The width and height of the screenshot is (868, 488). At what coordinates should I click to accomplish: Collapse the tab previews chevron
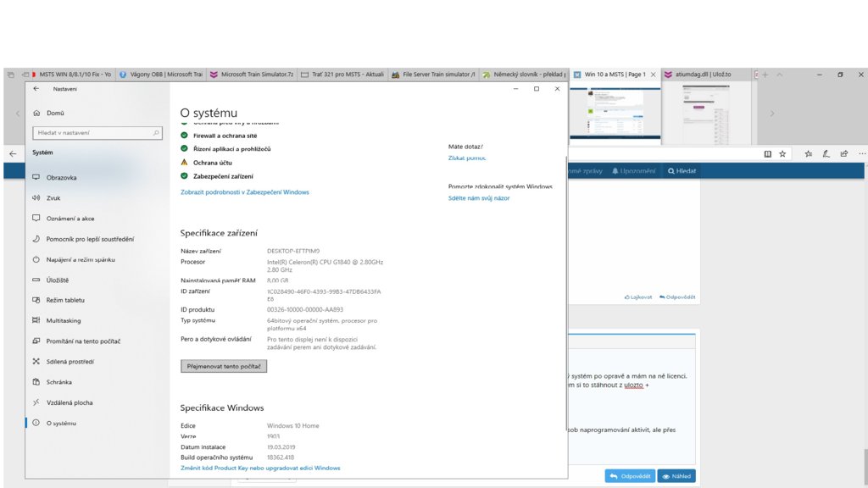click(780, 75)
